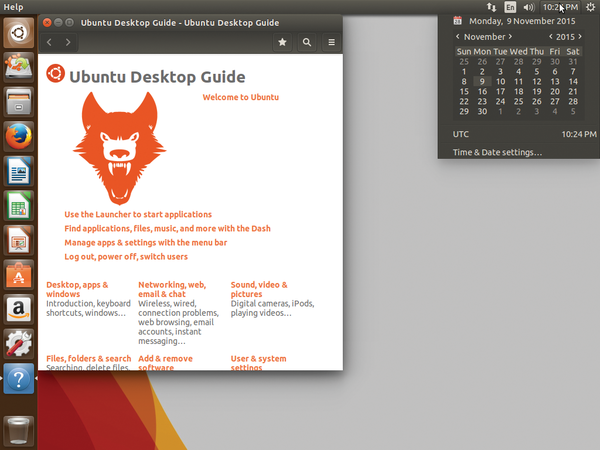Image resolution: width=600 pixels, height=450 pixels.
Task: Open search in the Desktop Guide window
Action: click(x=307, y=42)
